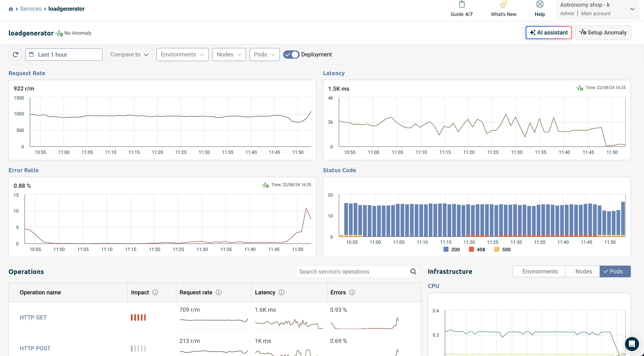Open the Nodes filter dropdown
The image size is (644, 356).
coord(229,55)
